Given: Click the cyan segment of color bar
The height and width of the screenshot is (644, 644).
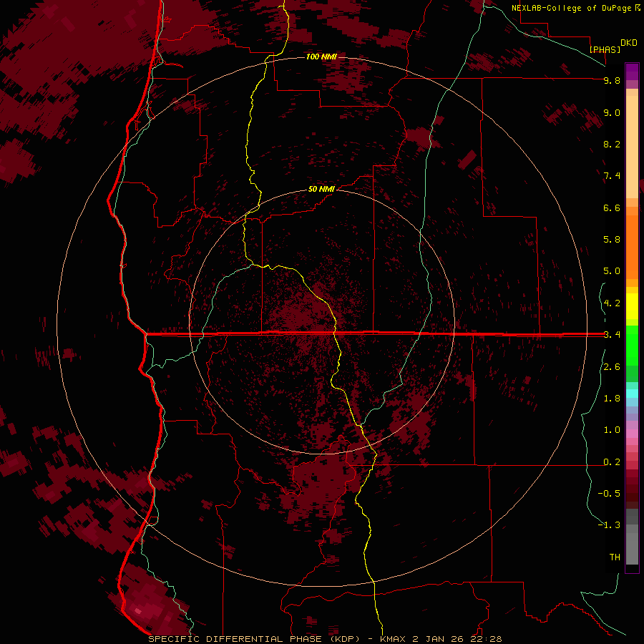Looking at the screenshot, I should 632,393.
